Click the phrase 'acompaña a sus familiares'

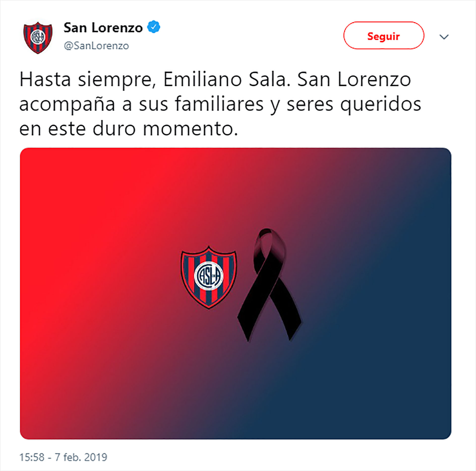click(141, 104)
